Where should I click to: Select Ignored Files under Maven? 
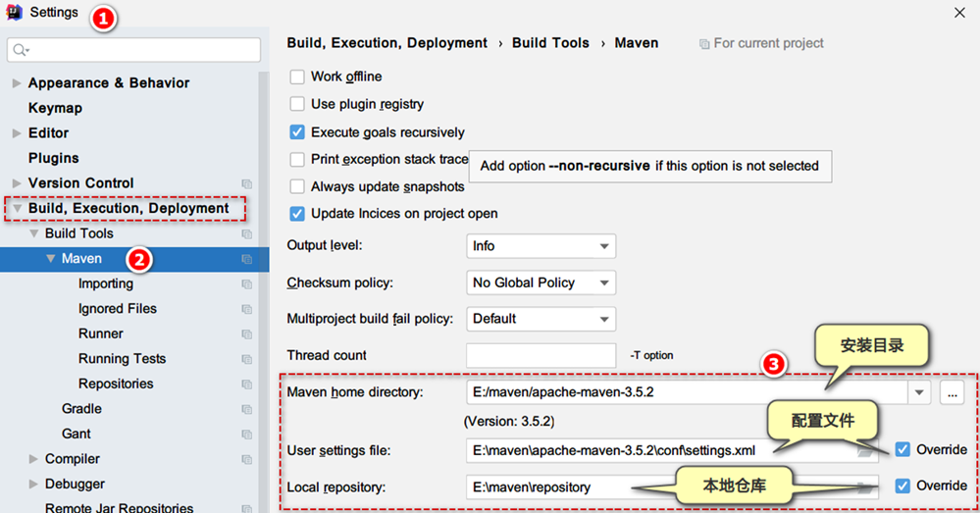click(117, 308)
